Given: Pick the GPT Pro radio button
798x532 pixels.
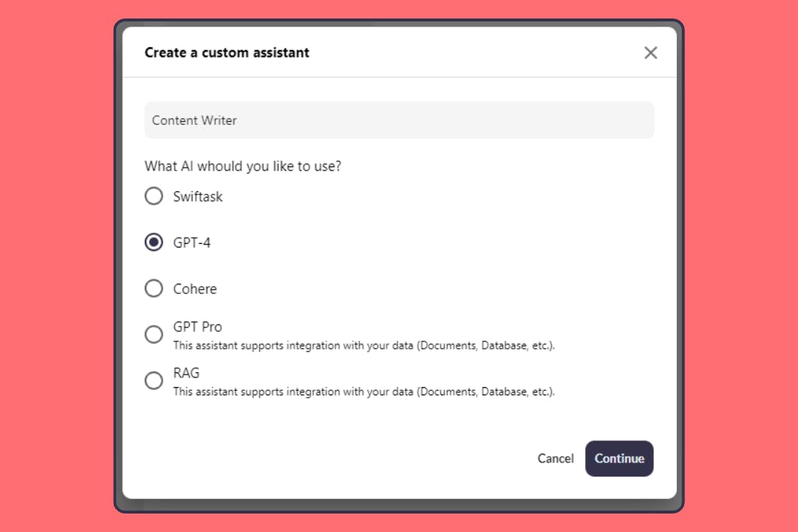Looking at the screenshot, I should click(154, 335).
